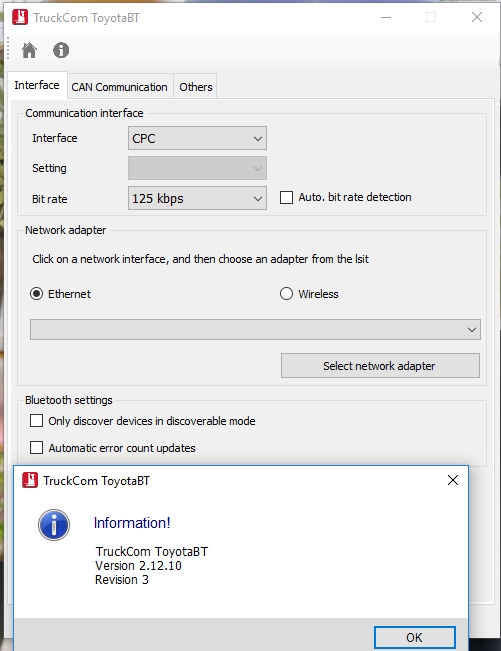Click the Select network adapter button

pos(380,366)
